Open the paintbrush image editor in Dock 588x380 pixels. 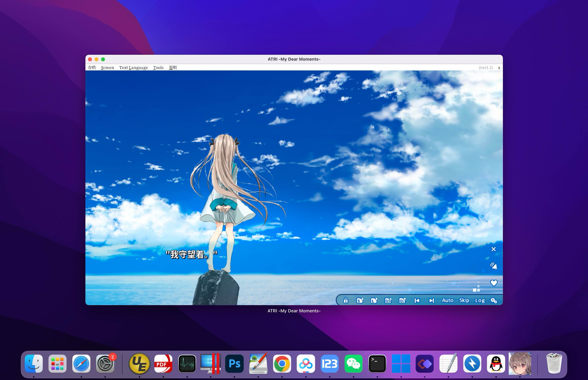[x=258, y=363]
